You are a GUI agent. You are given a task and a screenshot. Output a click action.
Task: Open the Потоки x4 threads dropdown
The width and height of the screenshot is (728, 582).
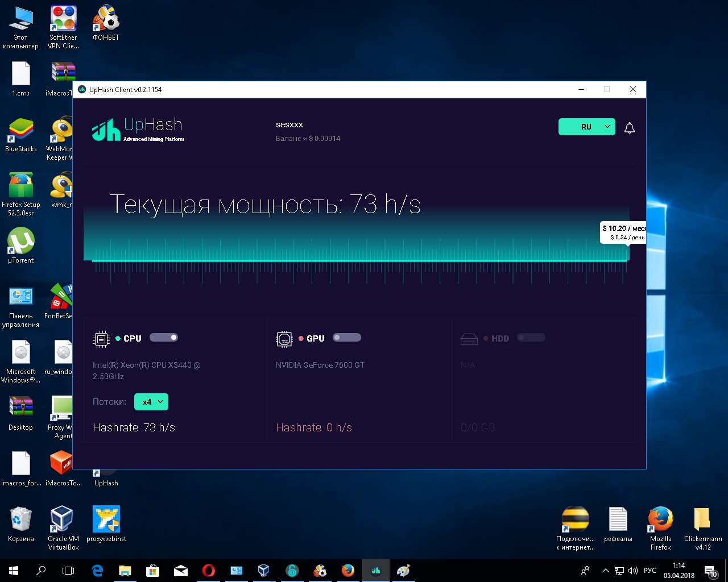pos(151,402)
